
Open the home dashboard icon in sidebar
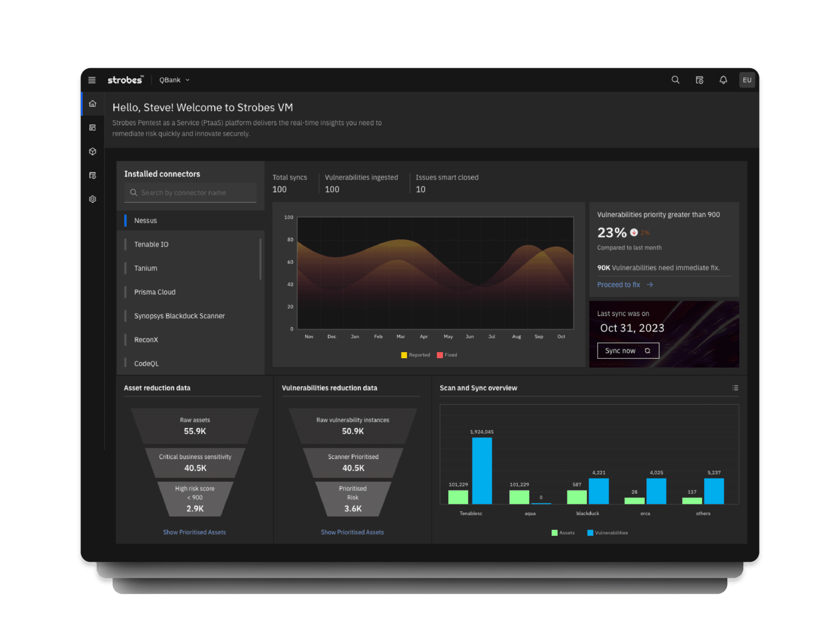92,103
